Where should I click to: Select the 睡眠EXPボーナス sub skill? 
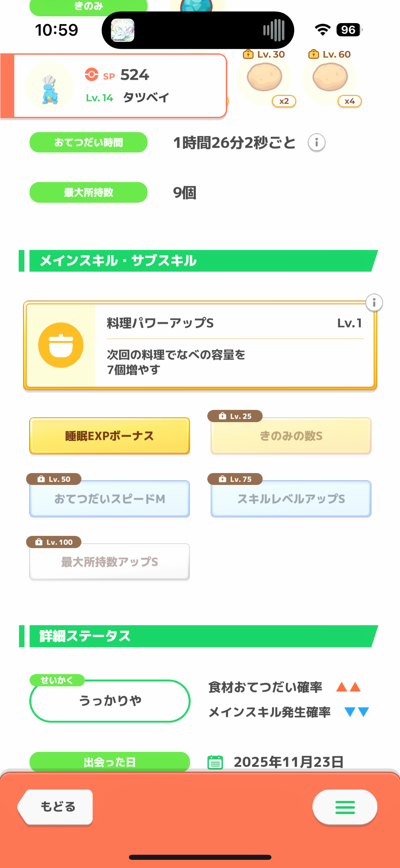(x=110, y=436)
